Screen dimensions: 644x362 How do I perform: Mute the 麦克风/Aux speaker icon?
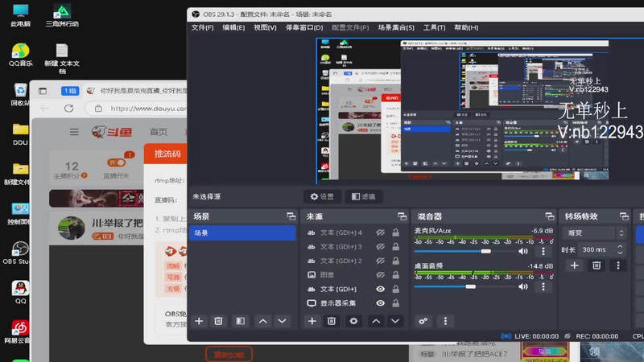pos(522,251)
